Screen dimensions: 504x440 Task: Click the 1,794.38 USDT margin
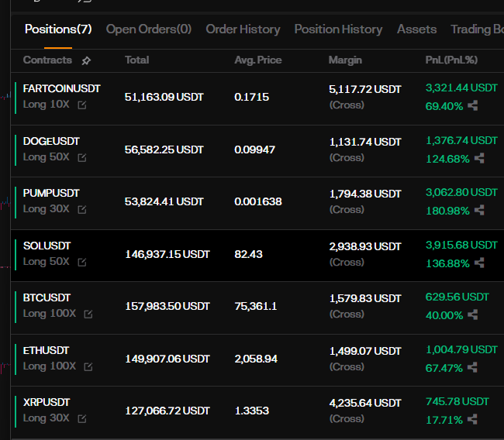pos(365,194)
